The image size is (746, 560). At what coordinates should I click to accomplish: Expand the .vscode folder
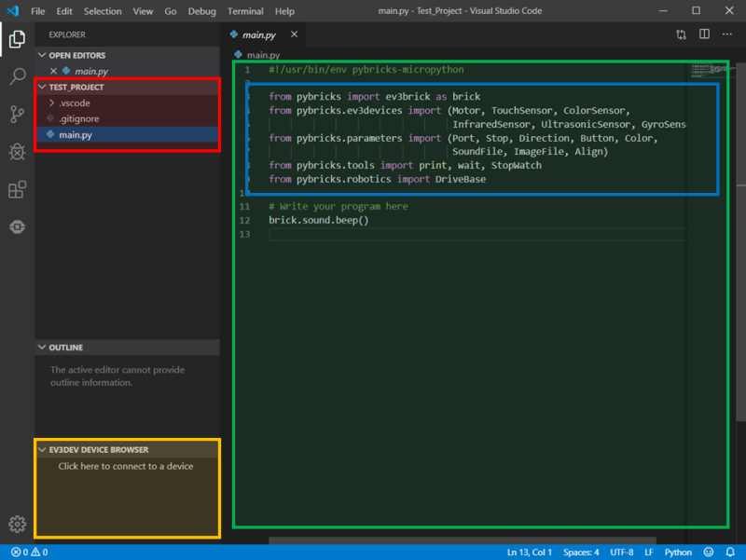pos(74,103)
